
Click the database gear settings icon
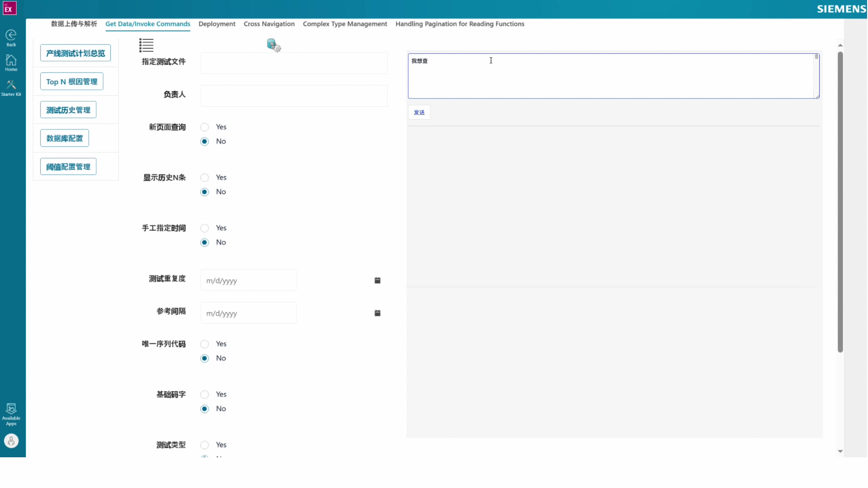coord(274,45)
